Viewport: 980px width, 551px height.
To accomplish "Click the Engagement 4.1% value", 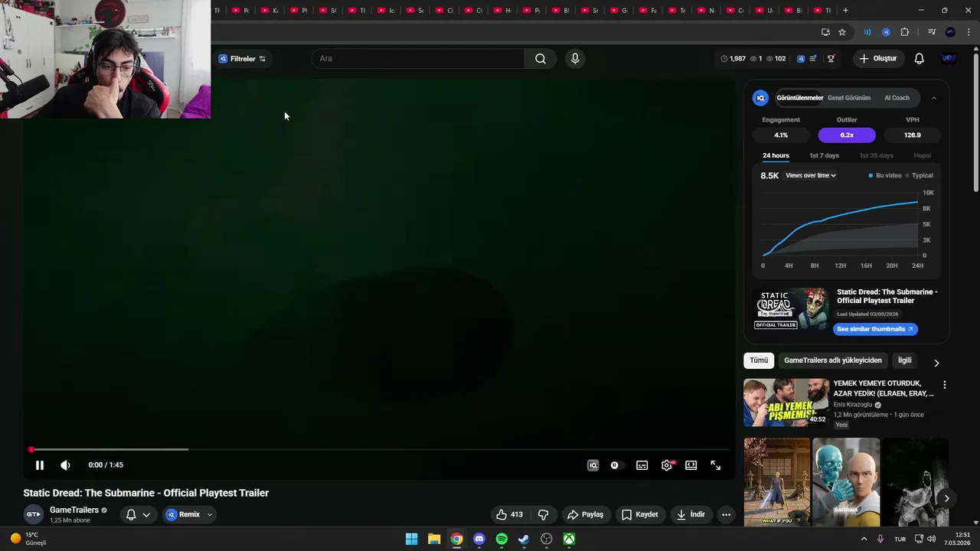I will (x=781, y=135).
